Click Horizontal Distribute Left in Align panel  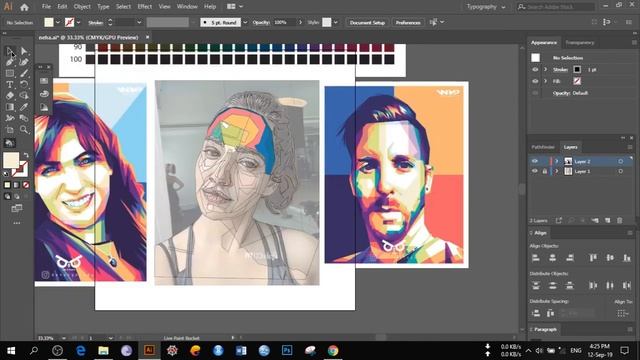(x=593, y=285)
